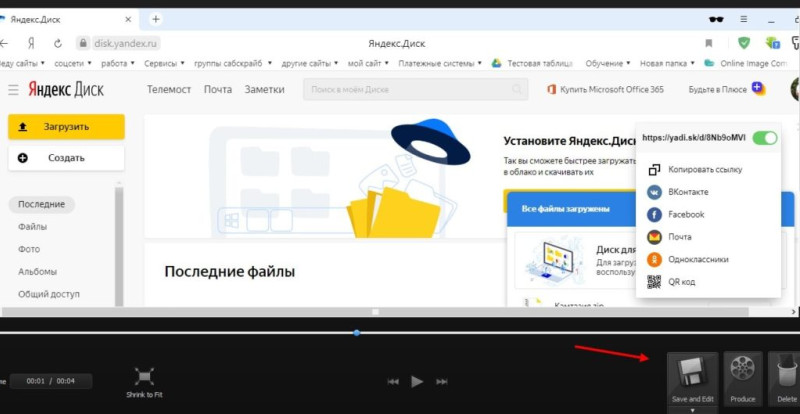
Task: Skip to previous frame in preview
Action: pyautogui.click(x=393, y=381)
